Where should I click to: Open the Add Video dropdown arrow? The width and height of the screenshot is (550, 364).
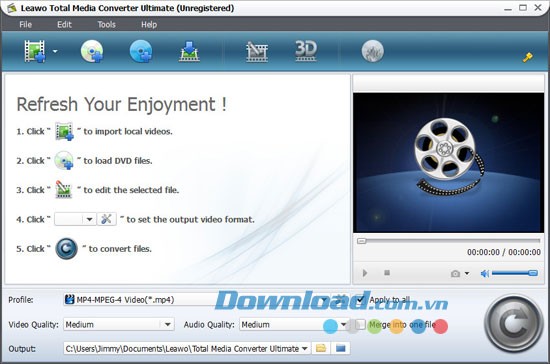pyautogui.click(x=55, y=51)
